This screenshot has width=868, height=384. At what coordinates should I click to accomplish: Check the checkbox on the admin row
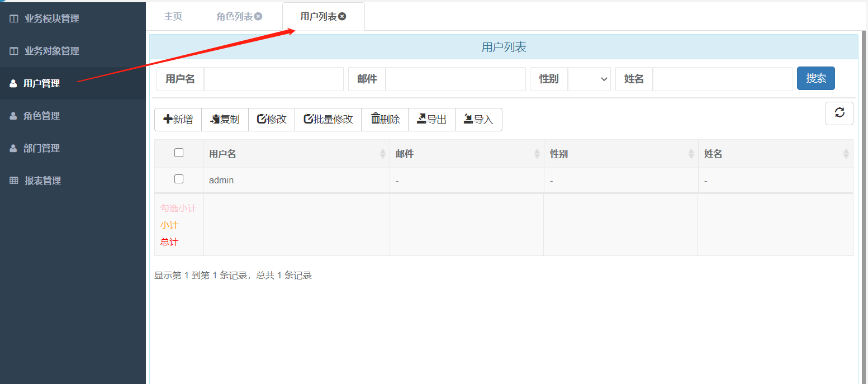(178, 179)
